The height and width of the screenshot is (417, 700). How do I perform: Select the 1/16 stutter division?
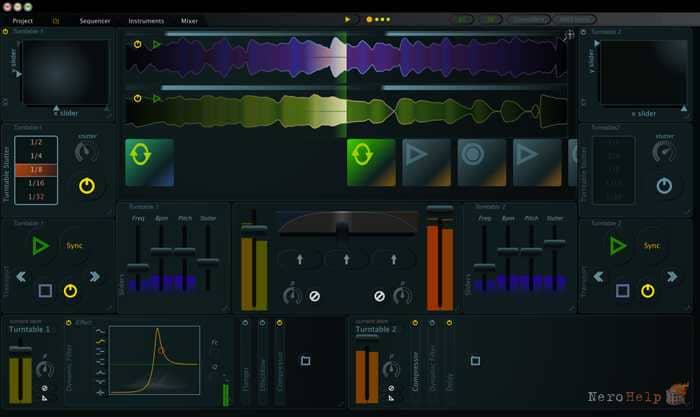point(36,183)
